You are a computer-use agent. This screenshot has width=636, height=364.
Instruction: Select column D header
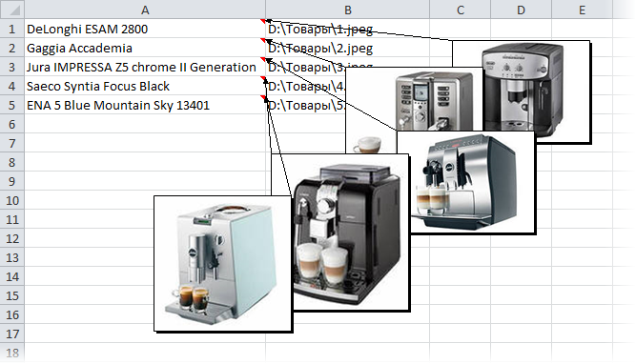pyautogui.click(x=521, y=10)
